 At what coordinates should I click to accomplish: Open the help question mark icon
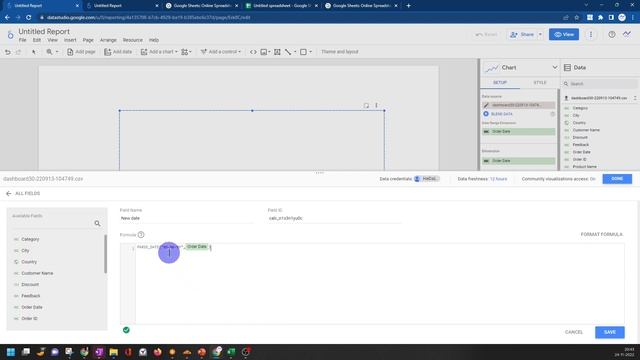point(611,34)
